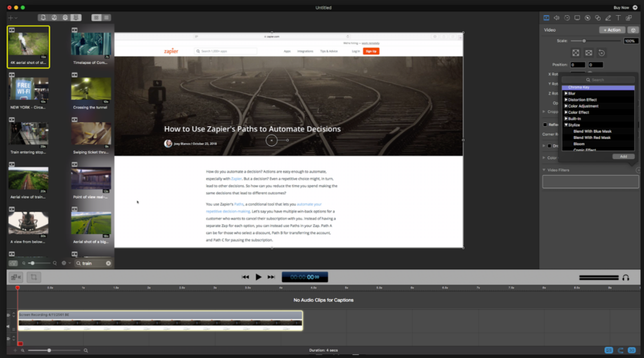This screenshot has height=358, width=644.
Task: Collapse the Stylize filter category
Action: tap(566, 125)
